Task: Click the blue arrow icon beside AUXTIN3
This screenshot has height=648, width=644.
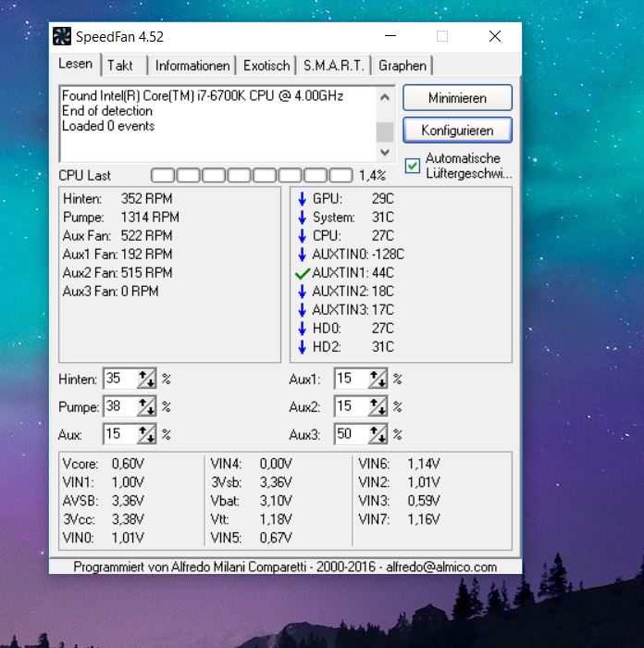Action: tap(302, 310)
